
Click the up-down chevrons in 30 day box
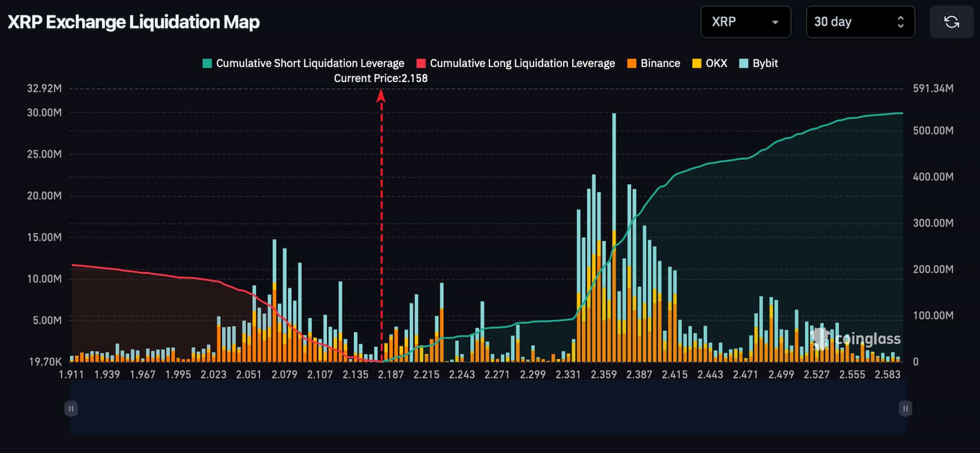[901, 22]
